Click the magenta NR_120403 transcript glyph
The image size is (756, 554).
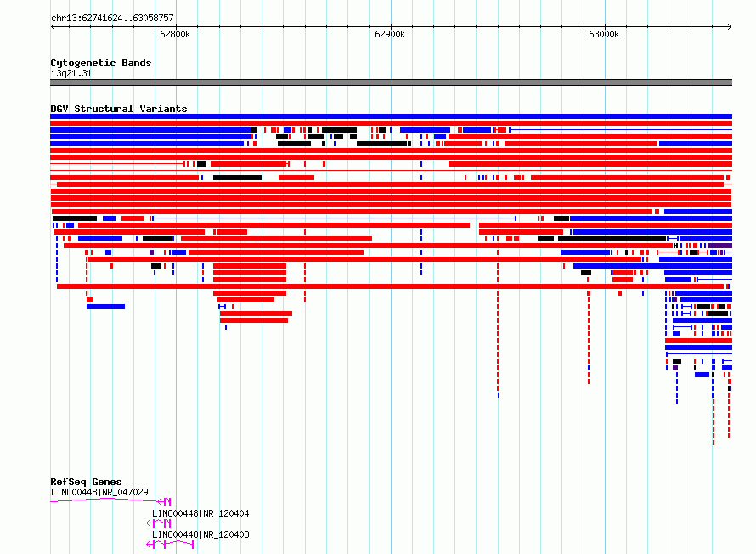point(170,545)
